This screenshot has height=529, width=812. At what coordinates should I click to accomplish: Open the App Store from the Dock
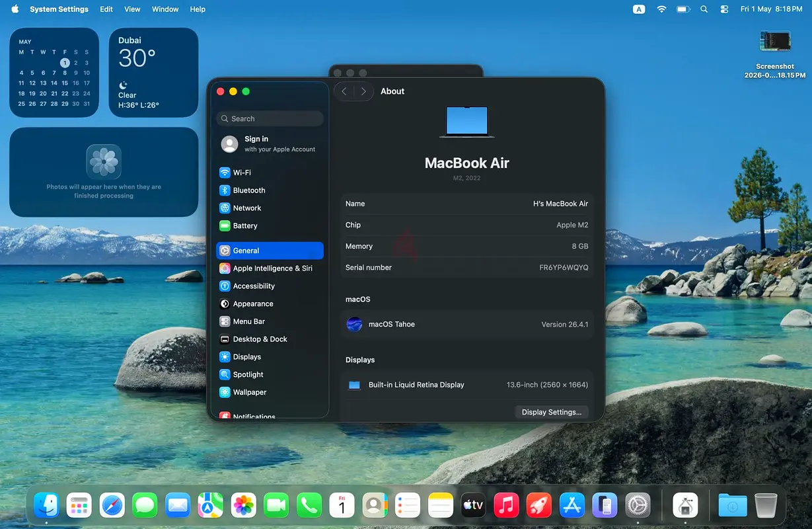click(x=572, y=506)
